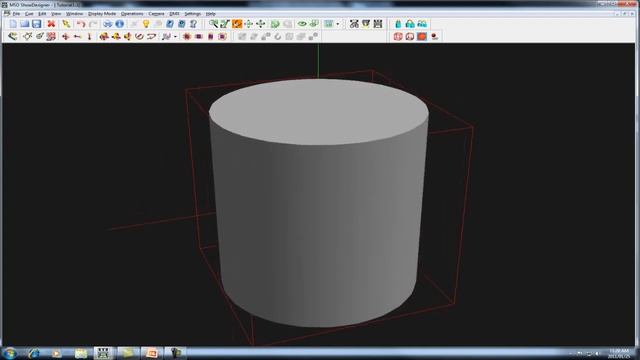Open the Cue menu

tap(29, 14)
